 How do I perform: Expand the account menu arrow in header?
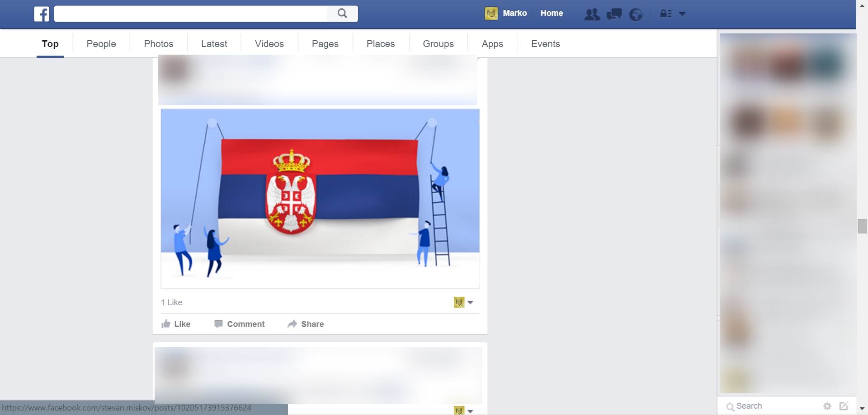click(682, 14)
